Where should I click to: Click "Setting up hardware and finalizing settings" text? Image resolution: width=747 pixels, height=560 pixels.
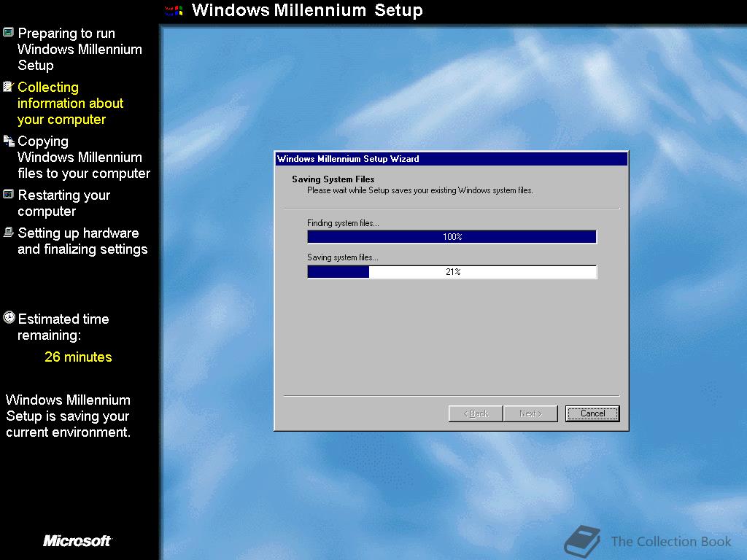click(x=82, y=241)
